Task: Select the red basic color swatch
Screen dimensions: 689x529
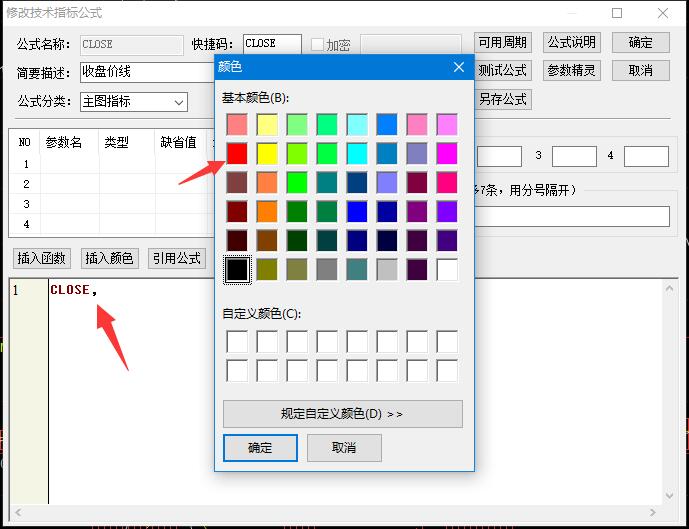Action: point(237,153)
